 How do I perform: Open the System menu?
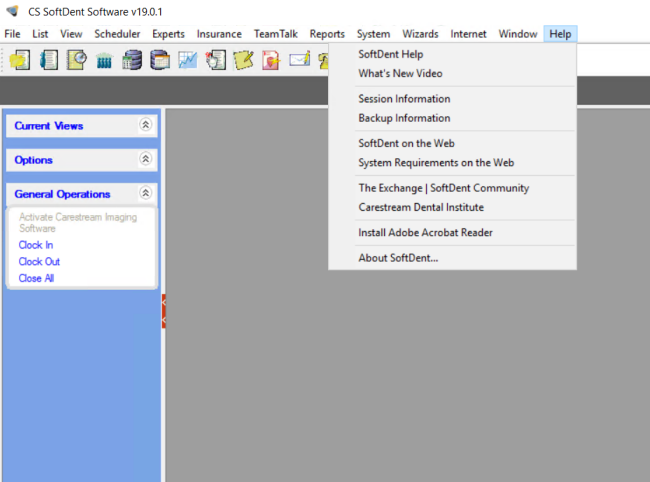coord(374,34)
